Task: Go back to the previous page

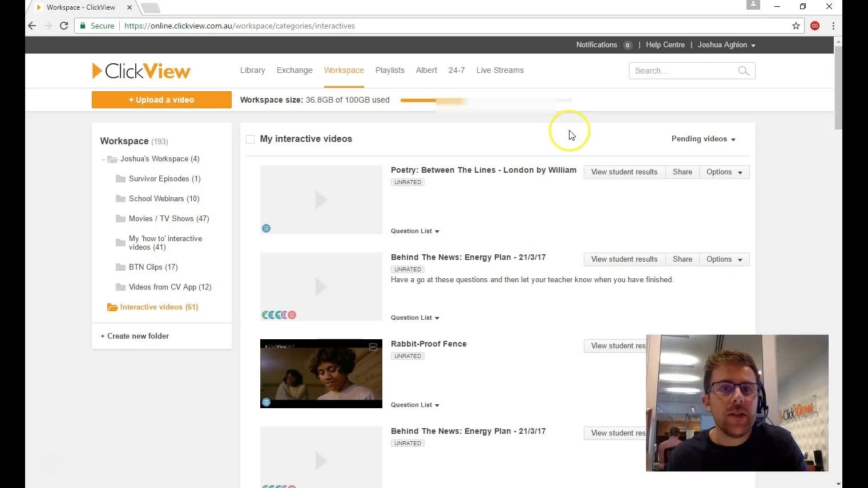Action: [x=32, y=26]
